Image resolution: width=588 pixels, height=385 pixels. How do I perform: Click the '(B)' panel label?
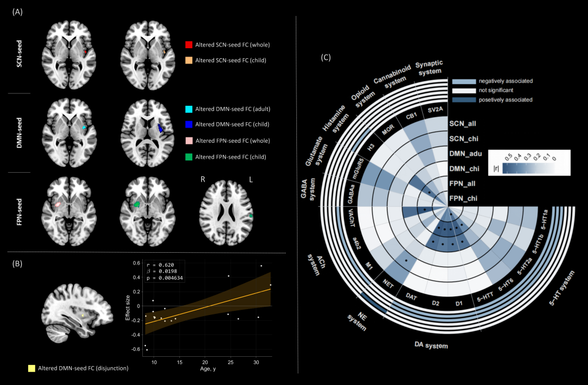17,263
